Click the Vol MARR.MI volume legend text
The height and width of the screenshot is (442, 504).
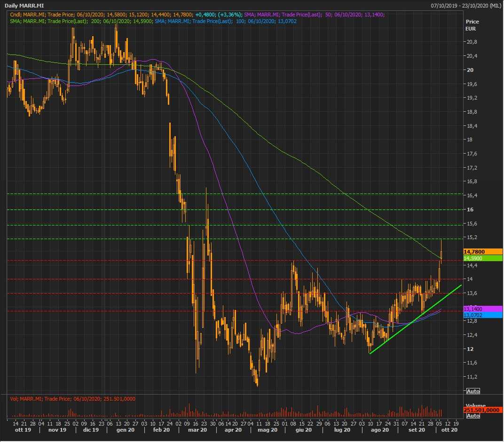coord(73,399)
